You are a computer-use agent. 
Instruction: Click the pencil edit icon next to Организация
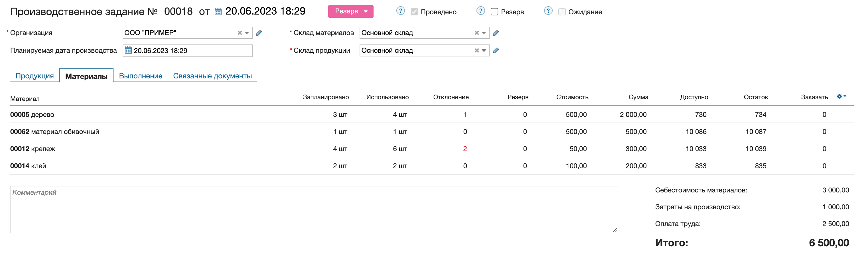259,33
